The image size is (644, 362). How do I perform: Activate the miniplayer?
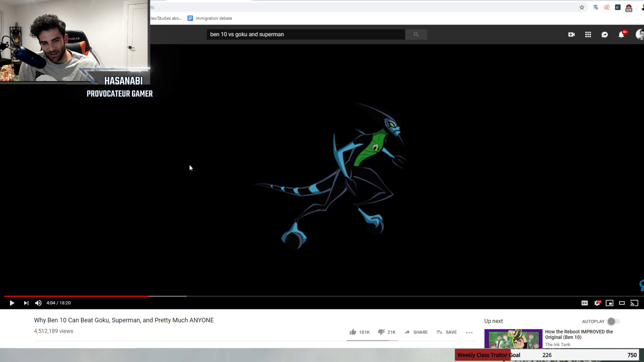pyautogui.click(x=609, y=303)
